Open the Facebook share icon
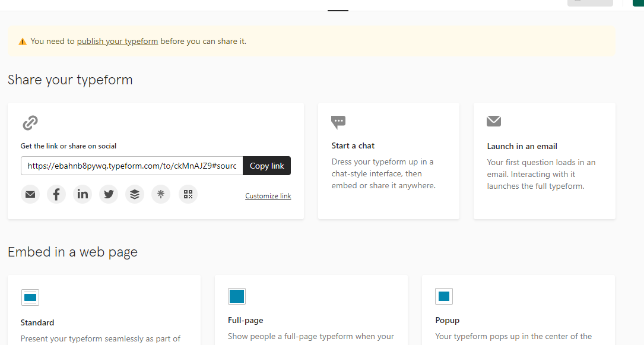 coord(56,194)
